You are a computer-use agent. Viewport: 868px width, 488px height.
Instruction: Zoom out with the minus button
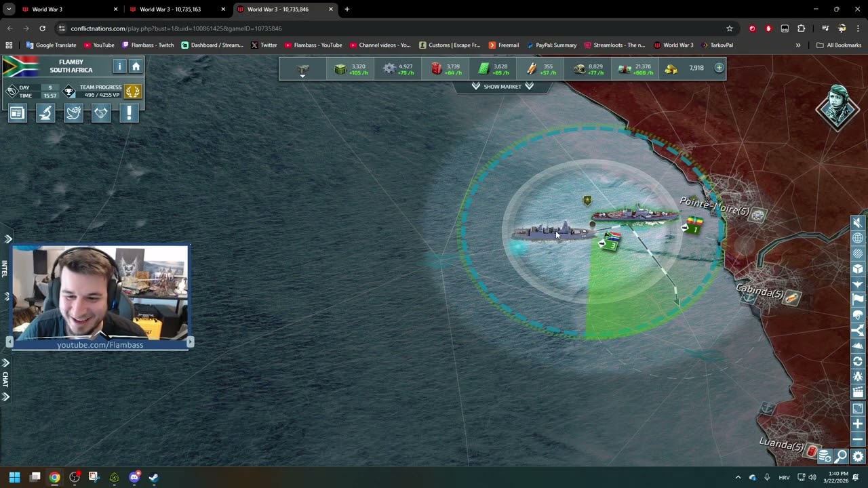pyautogui.click(x=858, y=439)
